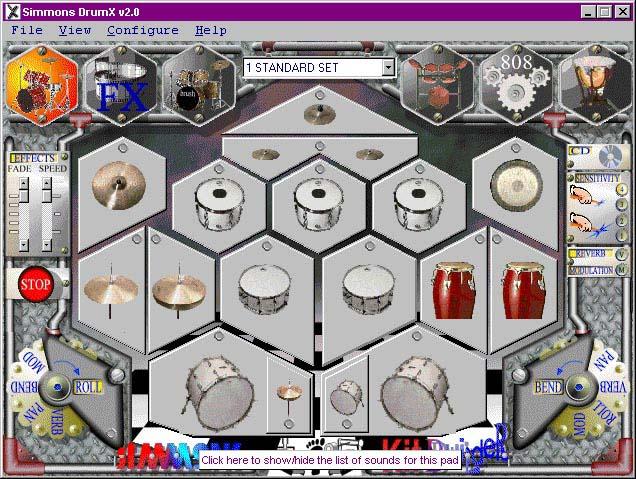
Task: Open the Configure menu
Action: coord(142,30)
